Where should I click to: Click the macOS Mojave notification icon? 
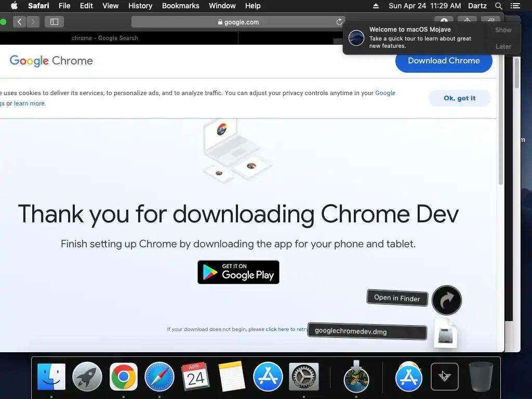point(356,37)
